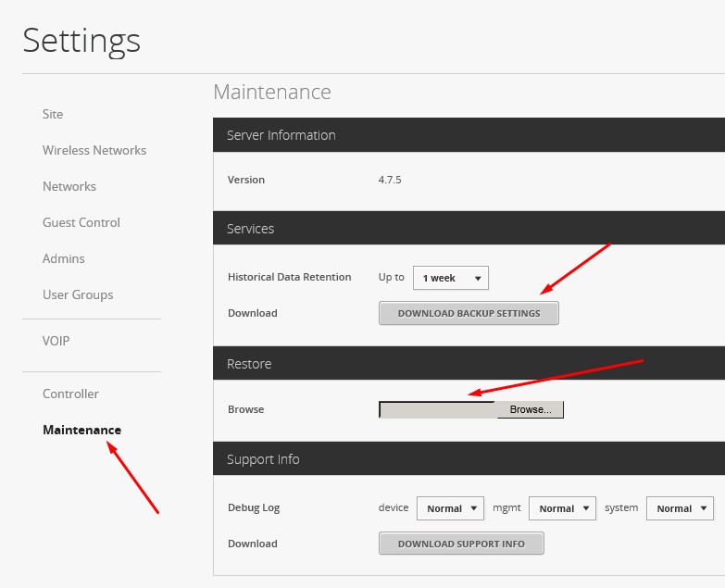Click the Support Info section header

469,458
